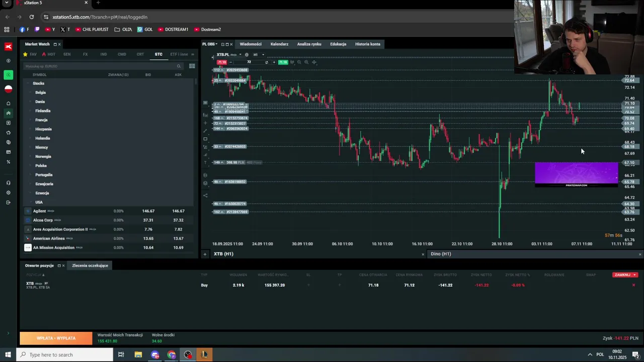Screen dimensions: 644x362
Task: Open the piggy bank icon in sidebar
Action: pos(8,133)
